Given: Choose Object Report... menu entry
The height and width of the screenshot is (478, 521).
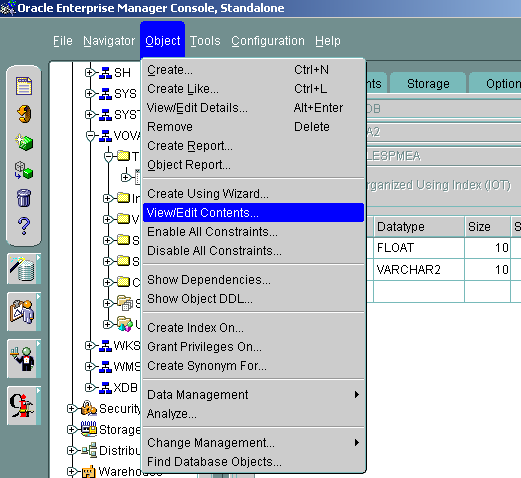Looking at the screenshot, I should (x=253, y=165).
